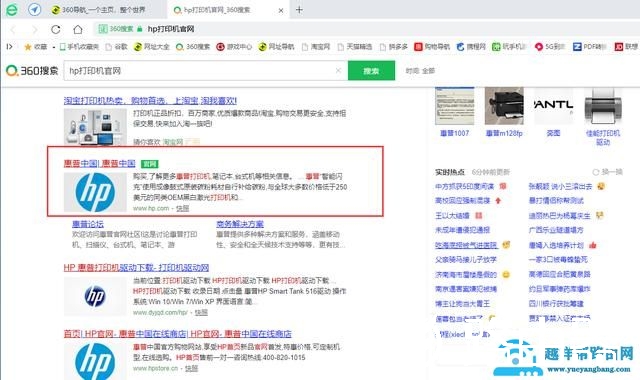Open the 淘宝打印机热卖 ad result title
640x380 pixels.
150,100
